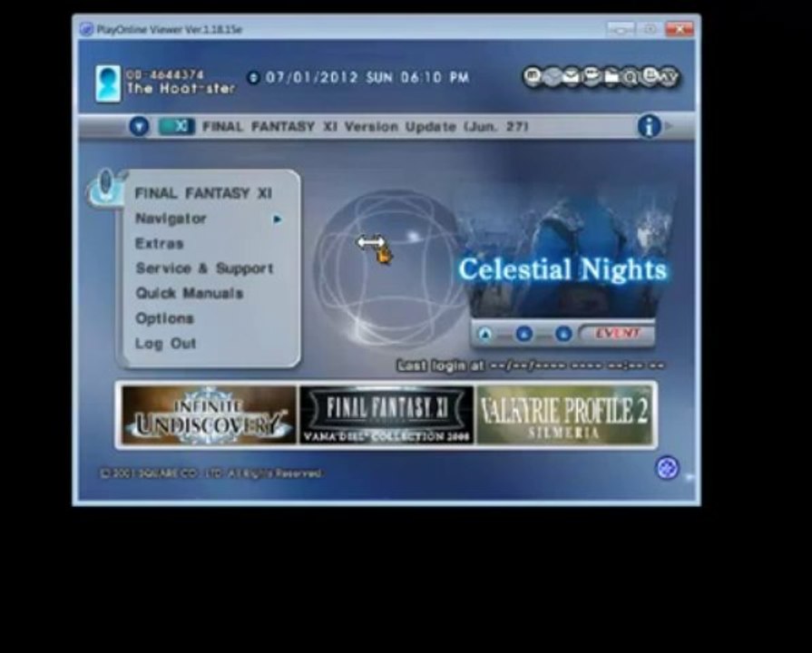Open Extras menu entry

[159, 243]
